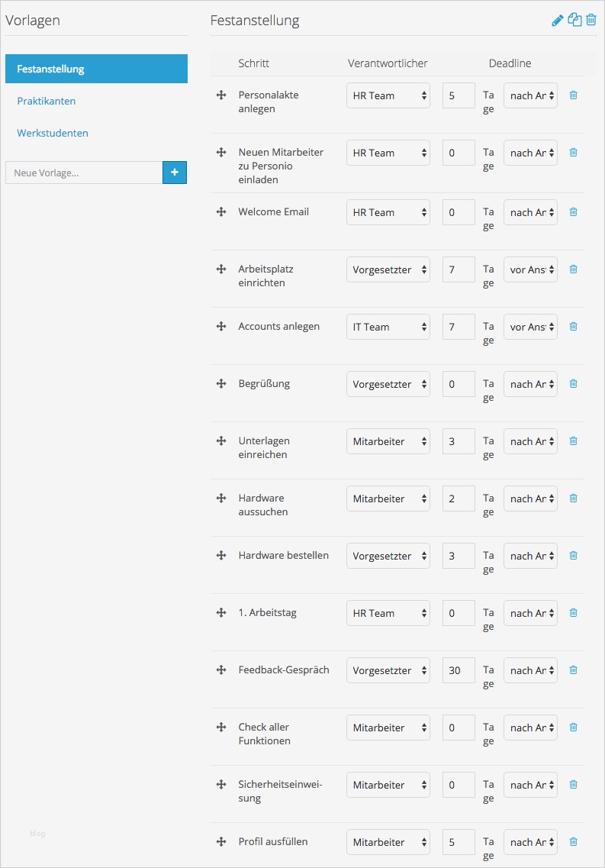The height and width of the screenshot is (868, 605).
Task: Open the Mitarbeiter dropdown for Unterlagen einreichen
Action: click(x=388, y=441)
